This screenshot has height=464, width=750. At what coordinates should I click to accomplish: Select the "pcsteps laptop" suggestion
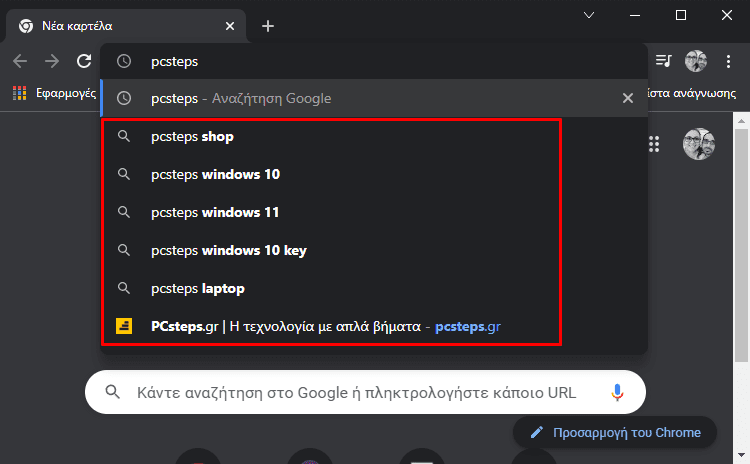pos(197,288)
